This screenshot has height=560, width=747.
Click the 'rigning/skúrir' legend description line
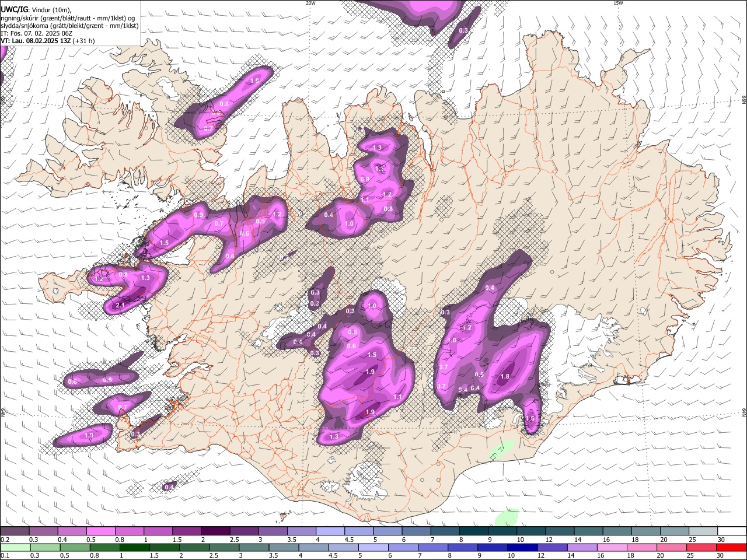[x=69, y=17]
